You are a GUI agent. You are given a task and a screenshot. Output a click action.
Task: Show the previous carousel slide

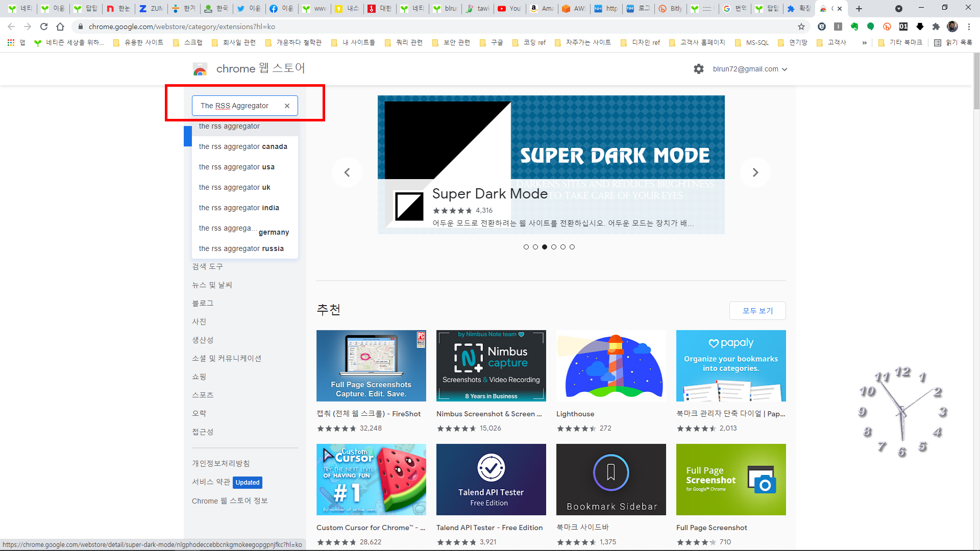(347, 172)
